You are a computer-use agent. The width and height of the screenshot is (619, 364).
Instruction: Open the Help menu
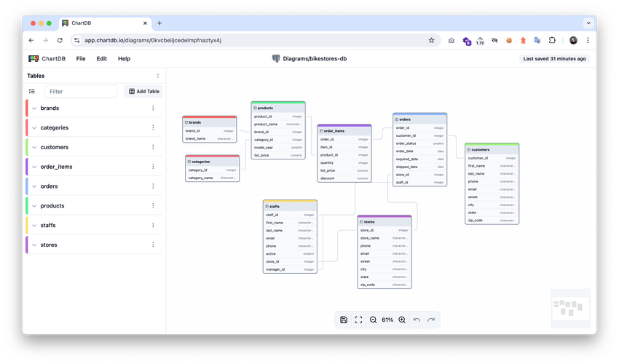pos(124,58)
